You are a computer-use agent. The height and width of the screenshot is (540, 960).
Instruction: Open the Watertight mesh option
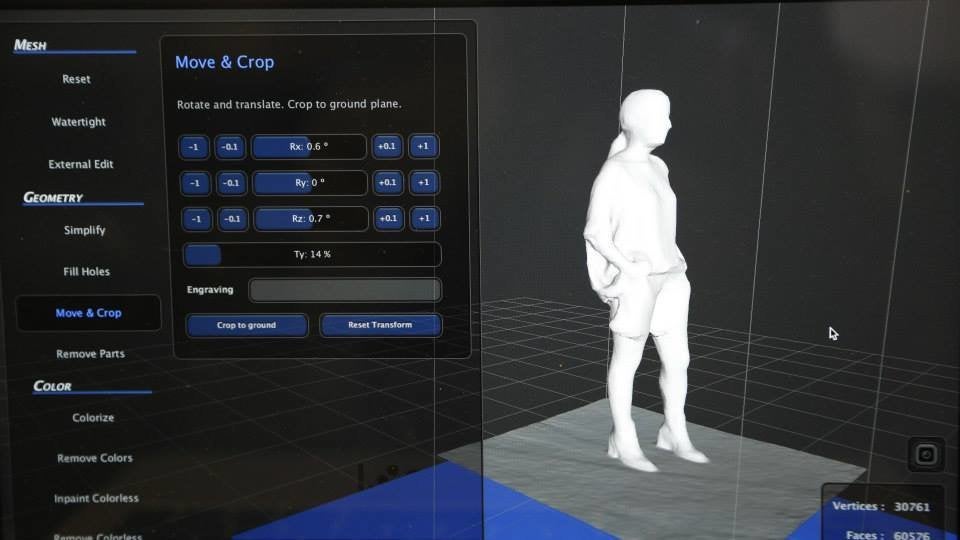coord(78,122)
